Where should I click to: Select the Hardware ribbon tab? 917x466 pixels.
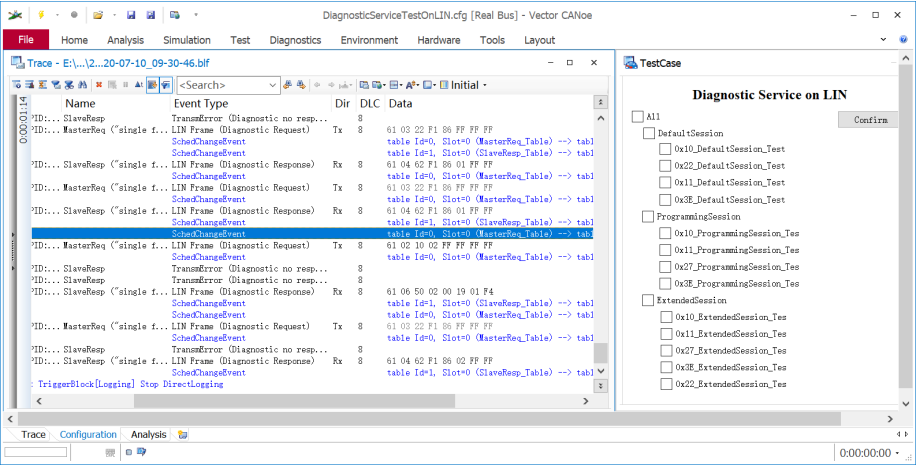pos(439,40)
